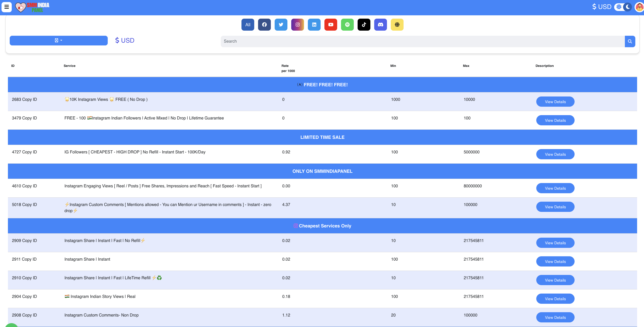Open currency selector in top header
The width and height of the screenshot is (644, 327).
point(602,7)
